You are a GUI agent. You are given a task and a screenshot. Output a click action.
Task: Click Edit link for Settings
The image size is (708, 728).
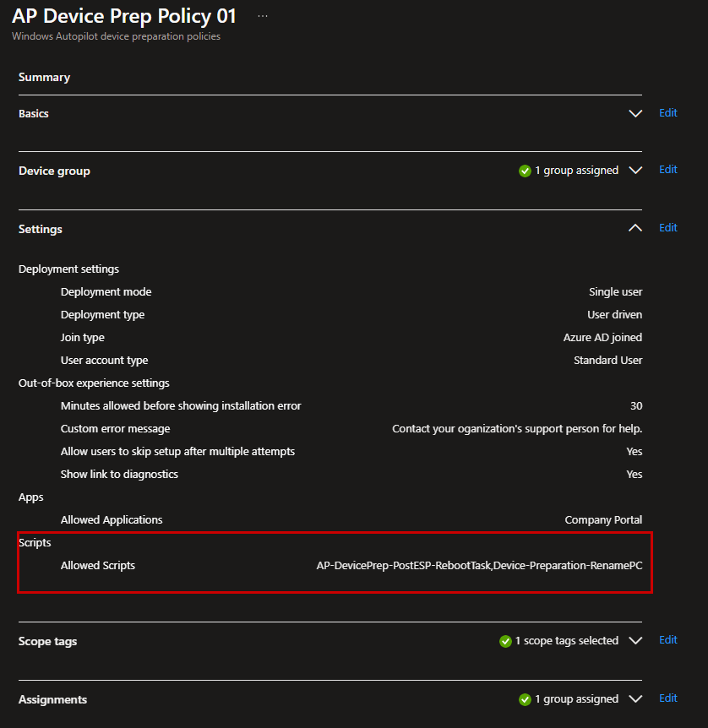pyautogui.click(x=667, y=228)
